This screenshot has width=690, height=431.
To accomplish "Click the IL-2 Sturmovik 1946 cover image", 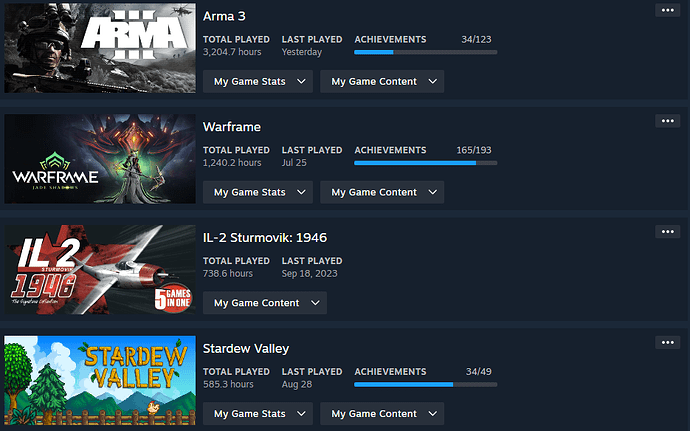I will tap(100, 269).
